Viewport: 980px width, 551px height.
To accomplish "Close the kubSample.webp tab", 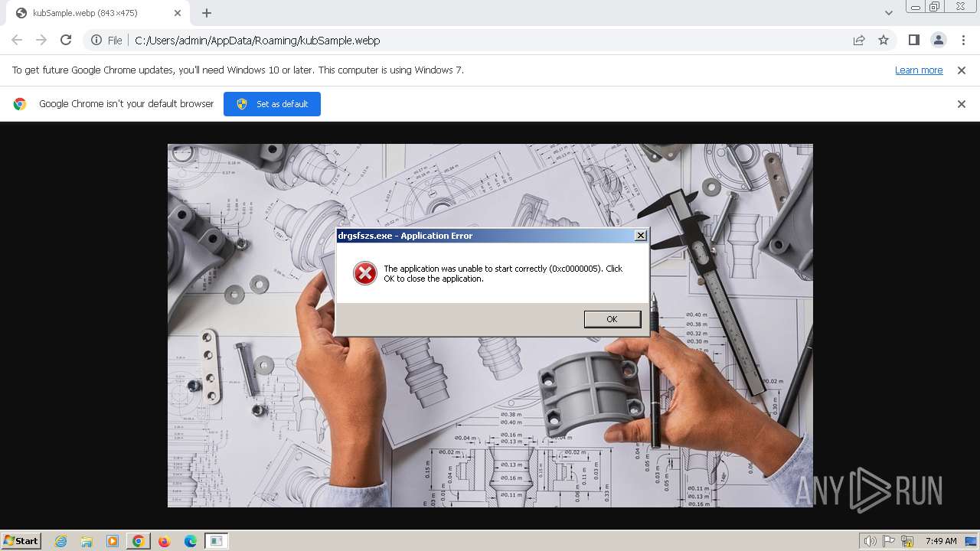I will [178, 13].
